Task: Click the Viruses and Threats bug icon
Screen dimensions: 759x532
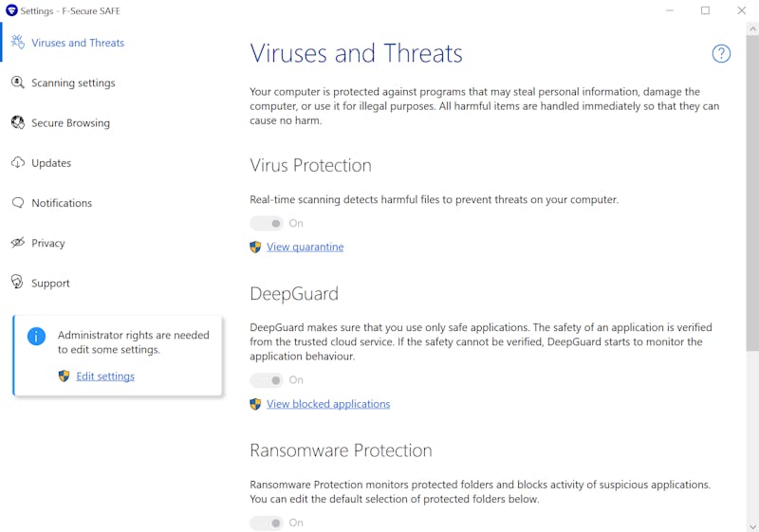Action: tap(18, 42)
